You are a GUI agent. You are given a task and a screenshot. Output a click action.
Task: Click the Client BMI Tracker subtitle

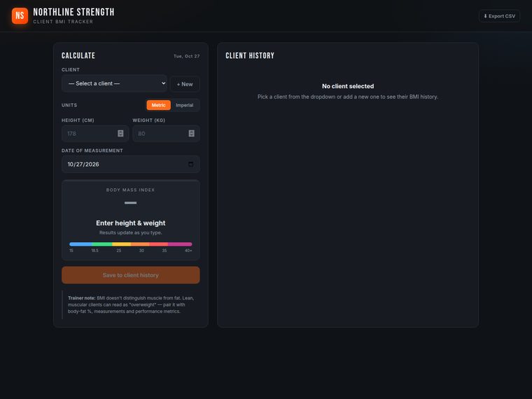(63, 22)
